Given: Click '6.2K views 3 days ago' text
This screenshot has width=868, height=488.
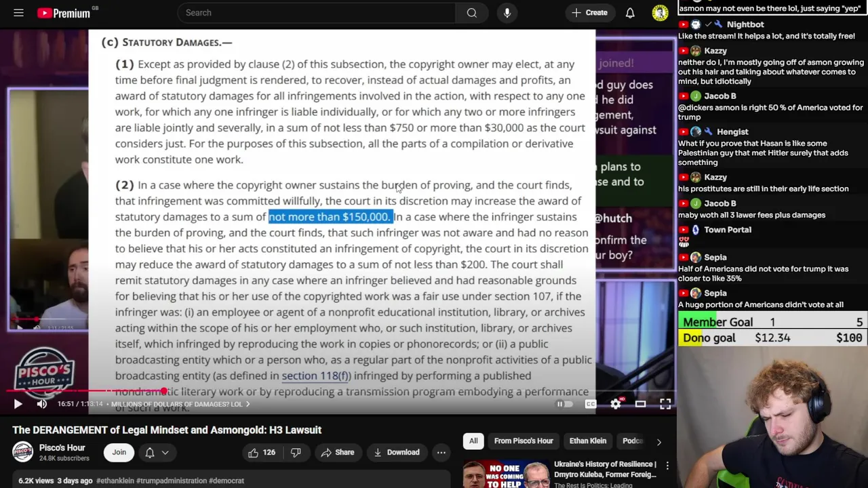Looking at the screenshot, I should (x=56, y=481).
